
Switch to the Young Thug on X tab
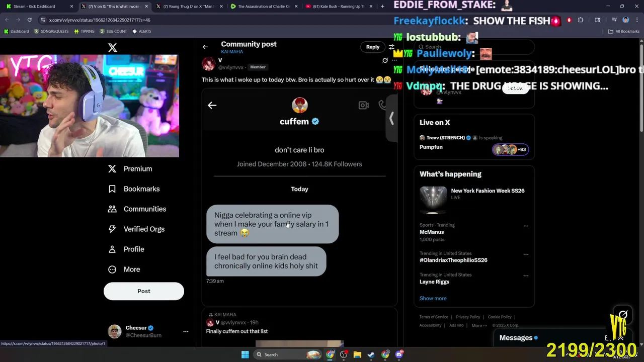189,7
